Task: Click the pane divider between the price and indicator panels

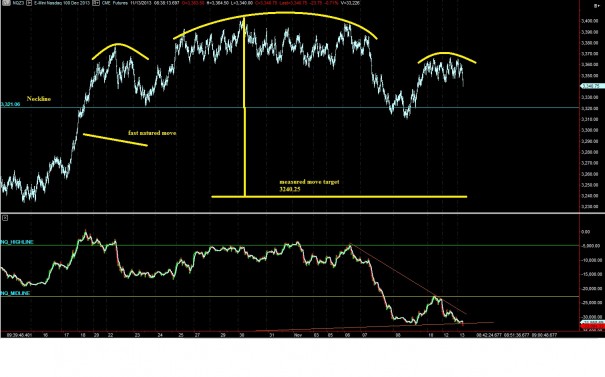Action: pos(302,213)
